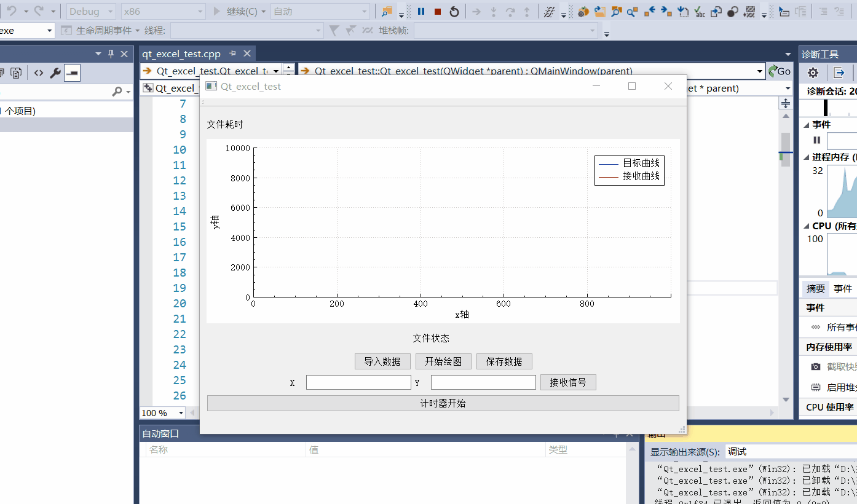Pause debugging with the Break All icon
Viewport: 857px width, 504px height.
421,12
